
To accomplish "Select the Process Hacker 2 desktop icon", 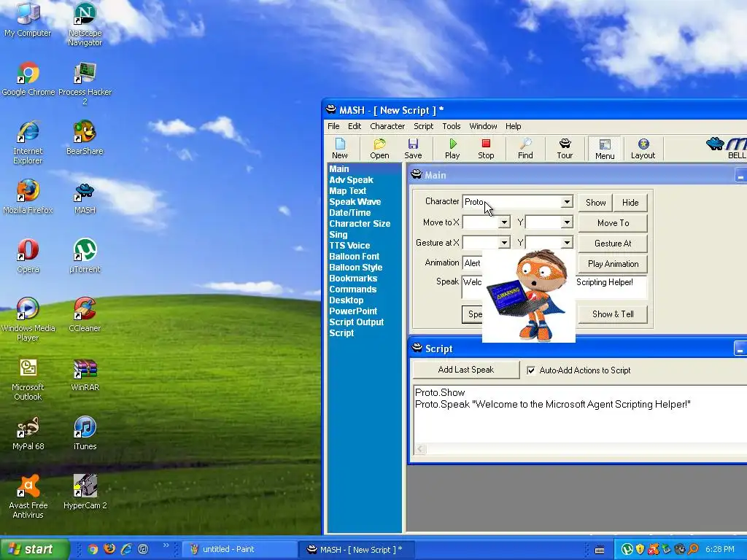I will [x=85, y=84].
